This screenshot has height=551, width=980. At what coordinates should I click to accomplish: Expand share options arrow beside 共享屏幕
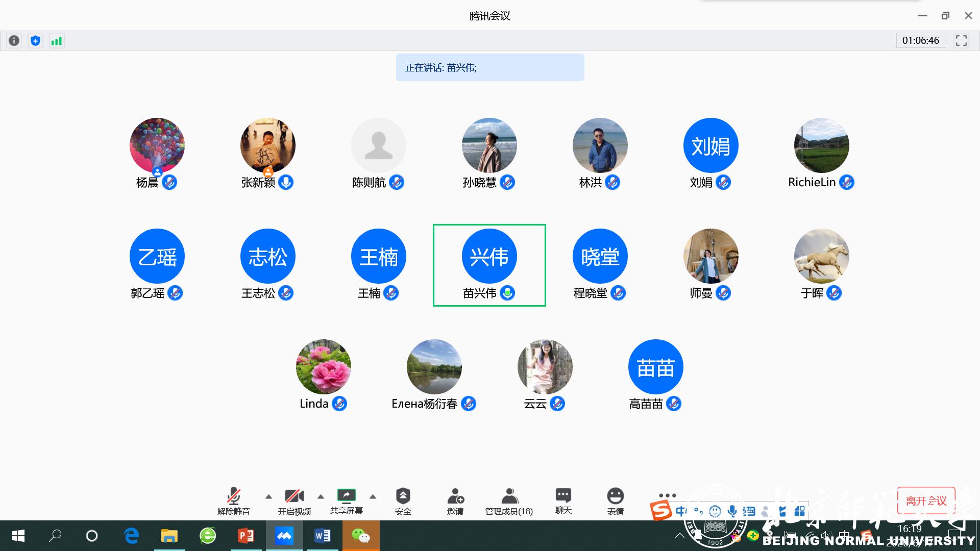pyautogui.click(x=373, y=496)
